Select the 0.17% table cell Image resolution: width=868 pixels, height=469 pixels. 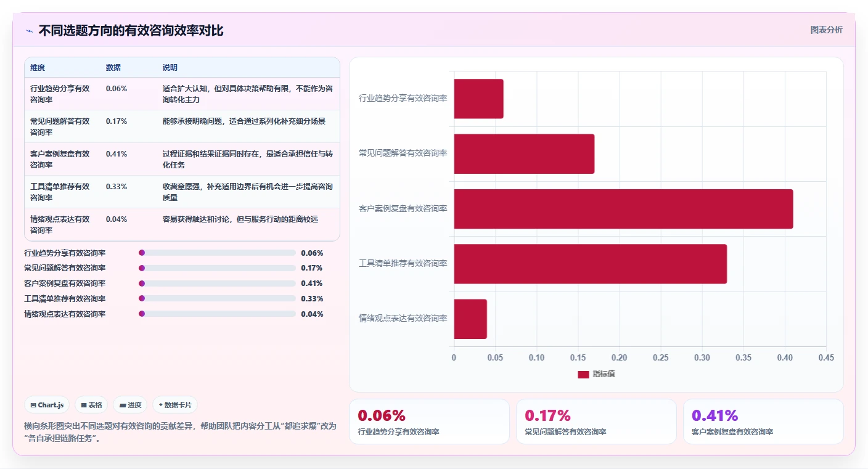pyautogui.click(x=117, y=121)
